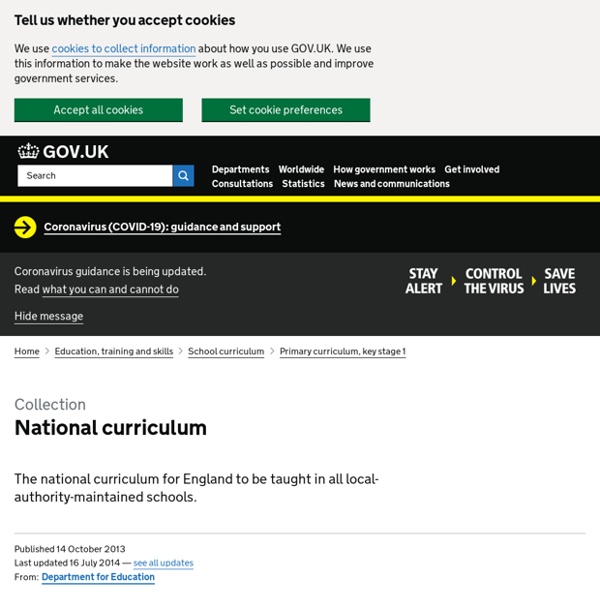The height and width of the screenshot is (600, 600).
Task: Open Consultations page
Action: pos(242,184)
